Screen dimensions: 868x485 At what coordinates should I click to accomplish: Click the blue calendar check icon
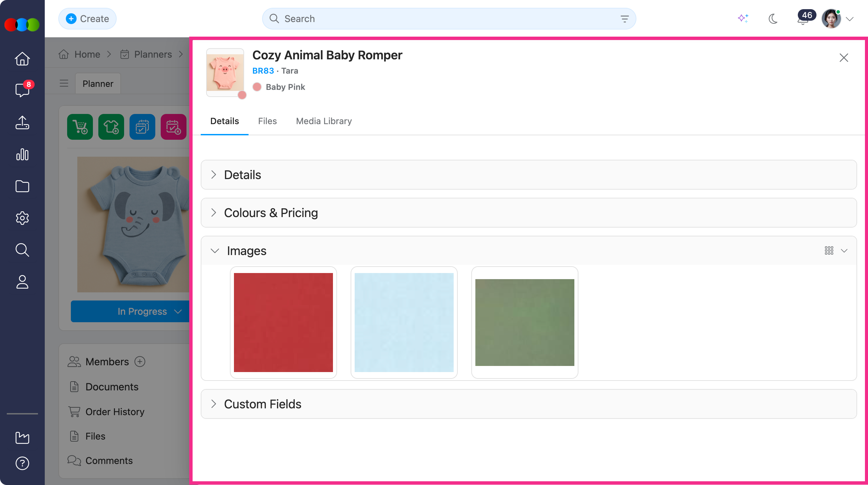point(142,127)
